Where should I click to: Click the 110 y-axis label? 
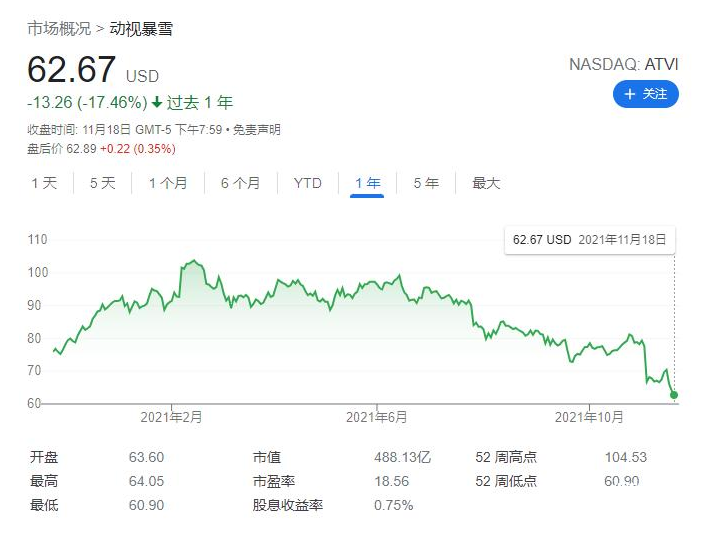37,239
